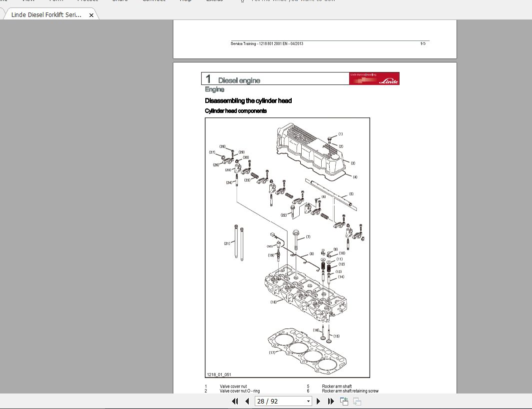Click the (21) push rod callout label
This screenshot has width=532, height=409.
pos(227,243)
